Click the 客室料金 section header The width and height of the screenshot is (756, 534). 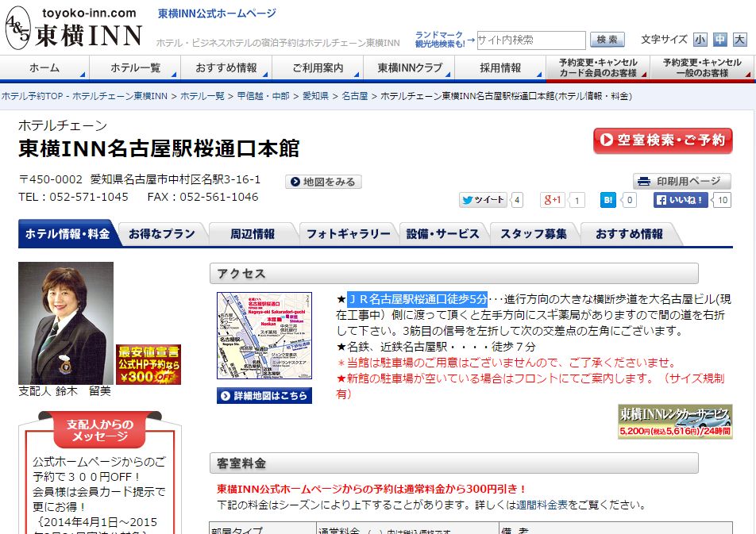click(453, 463)
